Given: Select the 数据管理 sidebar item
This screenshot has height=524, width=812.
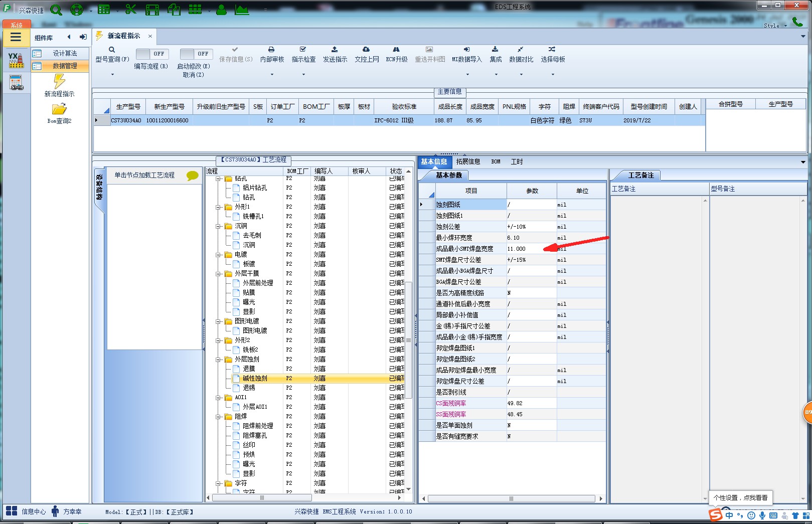Looking at the screenshot, I should coord(60,66).
